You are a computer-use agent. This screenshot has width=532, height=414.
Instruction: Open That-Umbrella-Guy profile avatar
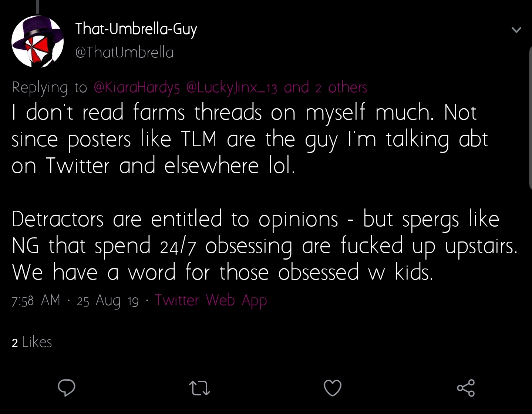click(x=37, y=41)
